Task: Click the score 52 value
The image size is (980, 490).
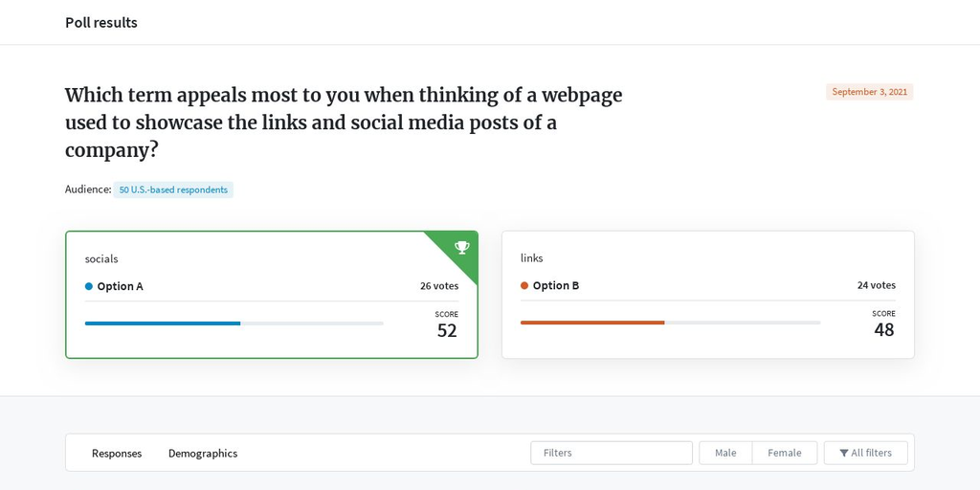Action: click(x=447, y=330)
